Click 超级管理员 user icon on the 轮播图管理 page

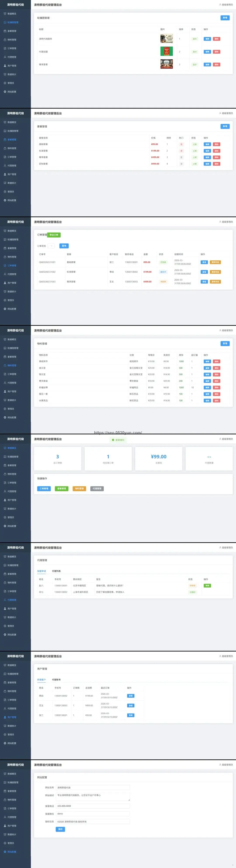point(220,5)
